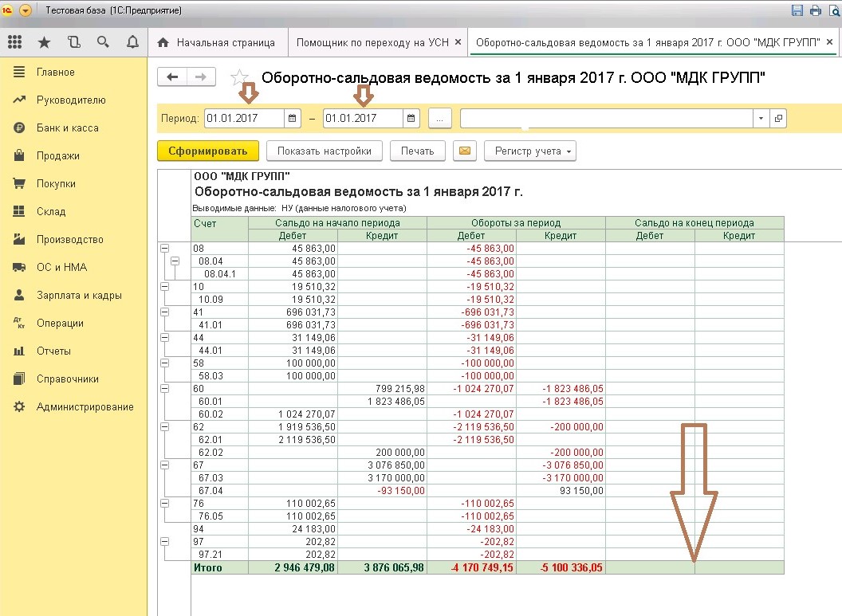Click Показать настройки button
This screenshot has height=616, width=842.
[325, 151]
